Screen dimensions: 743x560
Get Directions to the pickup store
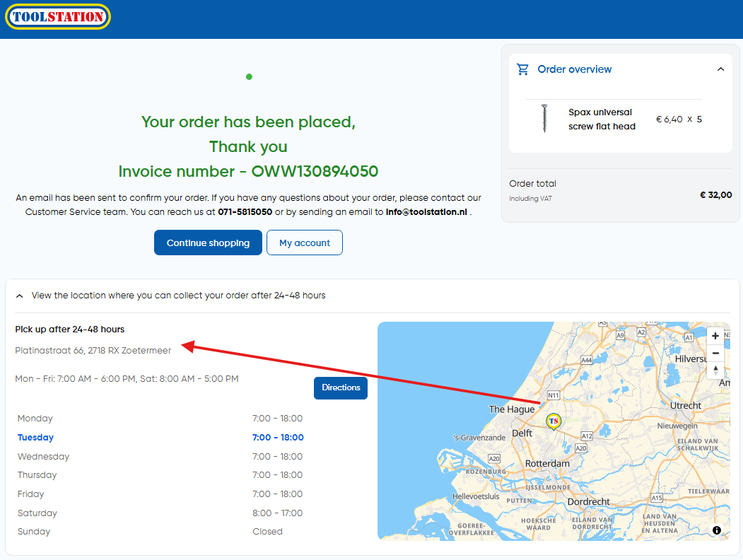341,387
